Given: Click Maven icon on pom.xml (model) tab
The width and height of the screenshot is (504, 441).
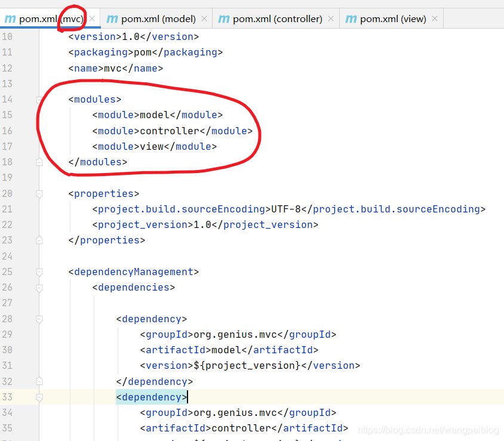Looking at the screenshot, I should (112, 19).
